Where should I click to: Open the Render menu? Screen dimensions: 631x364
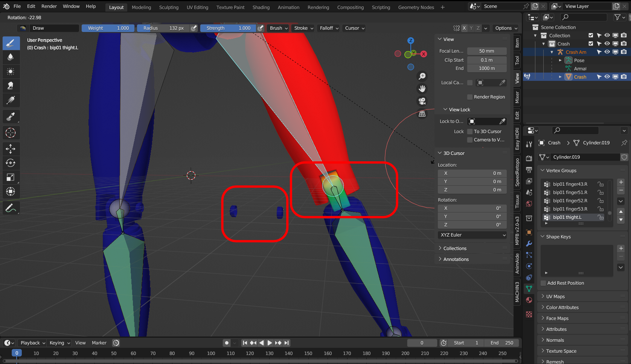coord(49,6)
